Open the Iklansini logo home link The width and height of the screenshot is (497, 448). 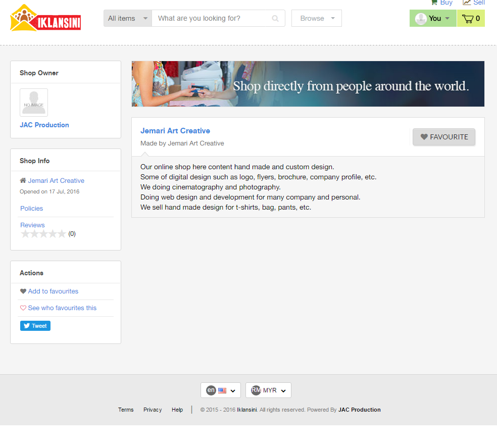(x=45, y=18)
